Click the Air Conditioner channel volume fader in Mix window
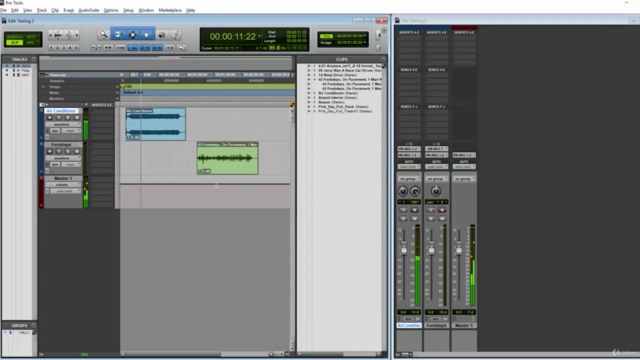This screenshot has width=640, height=360. coord(404,249)
